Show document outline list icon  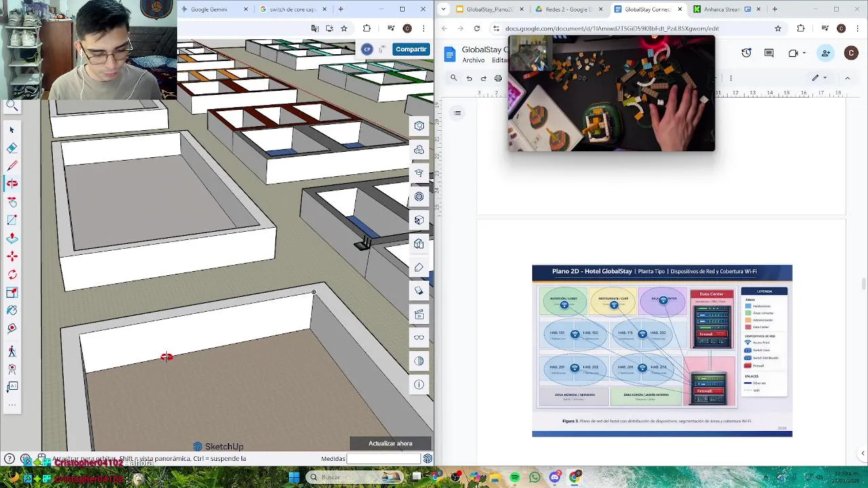click(458, 113)
